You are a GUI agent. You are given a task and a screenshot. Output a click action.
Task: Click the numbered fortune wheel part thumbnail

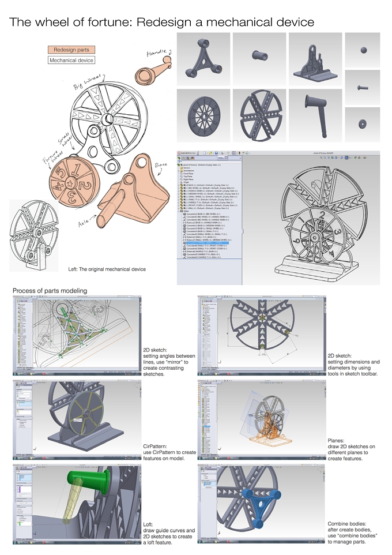(x=203, y=116)
